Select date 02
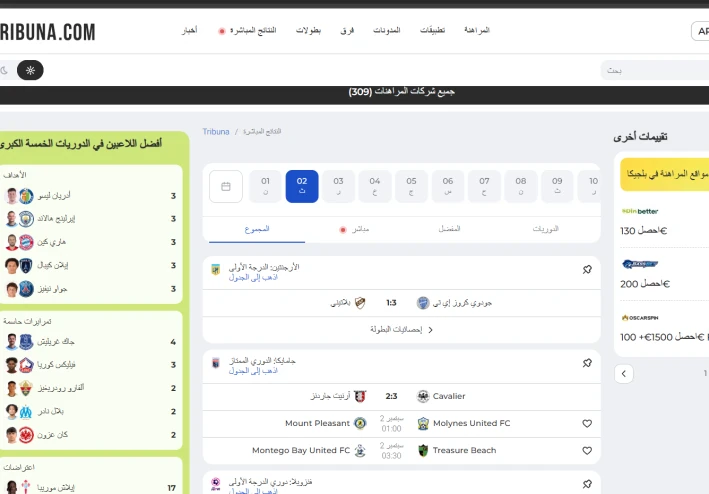709x494 pixels. pos(302,186)
